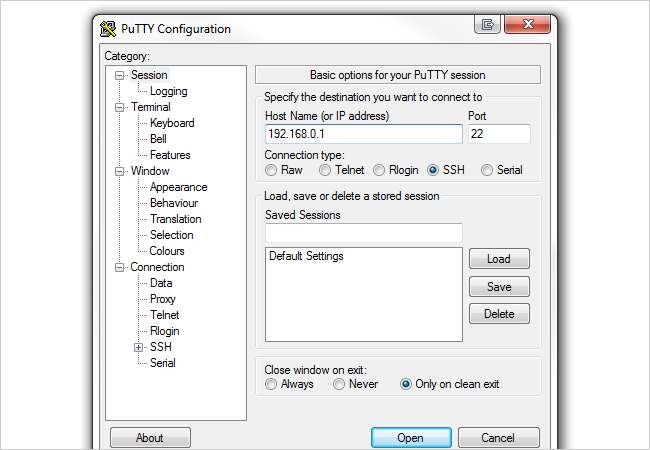Choose Serial connection type
650x450 pixels.
tap(487, 170)
